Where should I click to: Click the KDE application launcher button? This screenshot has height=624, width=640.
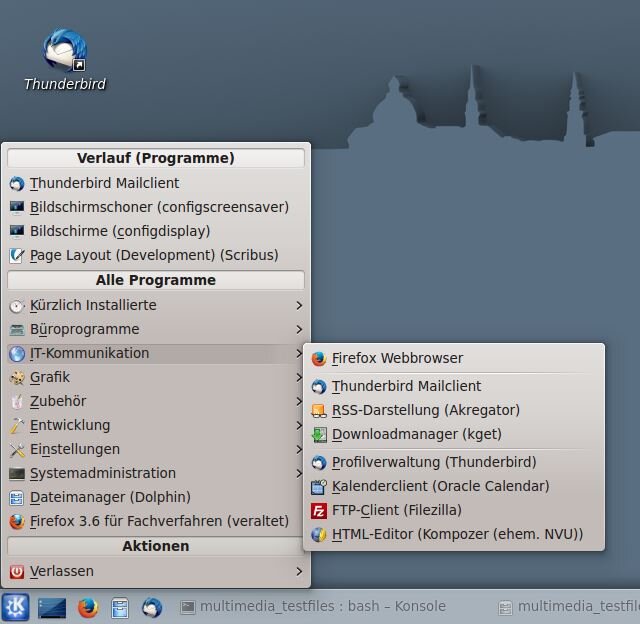(x=15, y=607)
